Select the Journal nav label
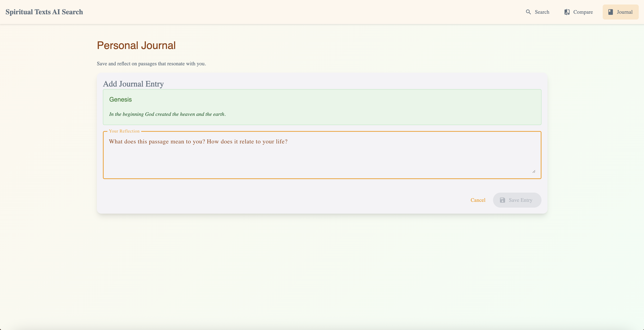 [624, 12]
